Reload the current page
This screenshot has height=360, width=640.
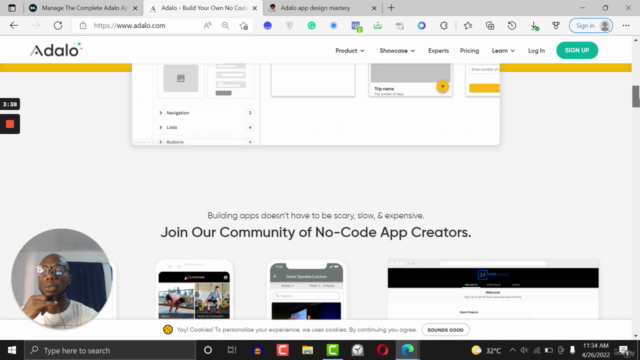pos(58,25)
